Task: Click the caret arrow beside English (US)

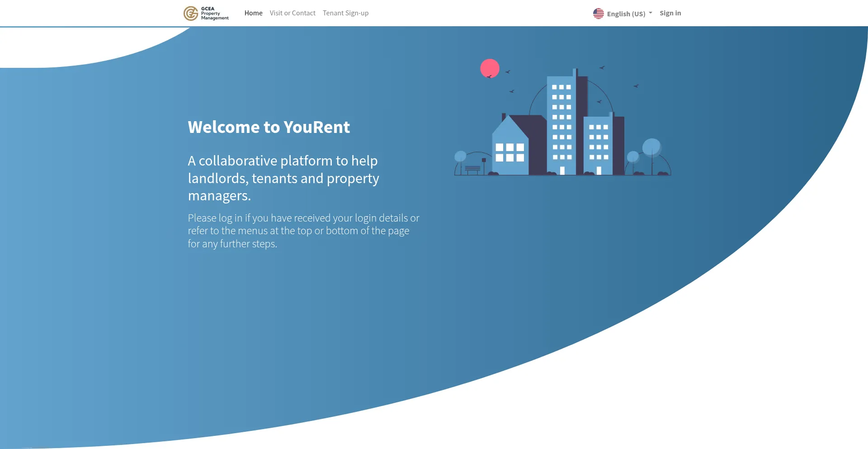Action: pos(651,13)
